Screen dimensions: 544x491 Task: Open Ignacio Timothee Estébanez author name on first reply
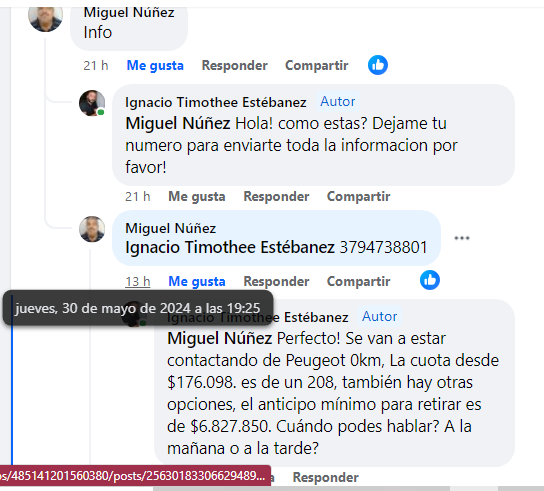(215, 102)
